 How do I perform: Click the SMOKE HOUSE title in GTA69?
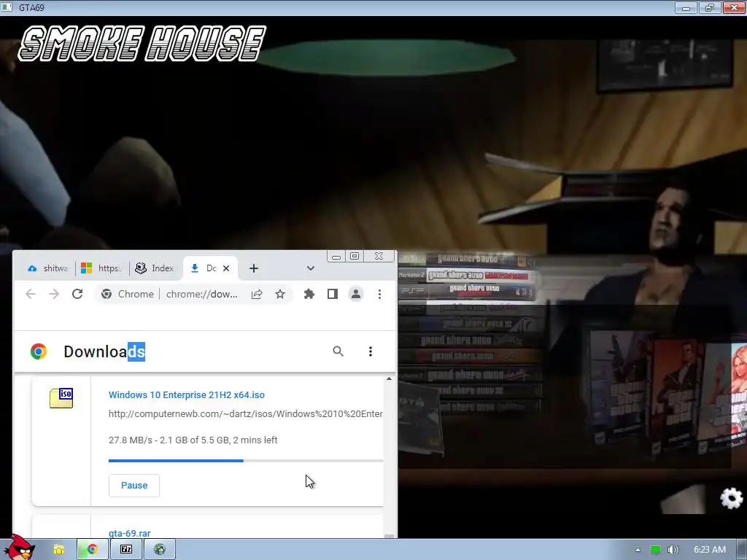tap(142, 44)
